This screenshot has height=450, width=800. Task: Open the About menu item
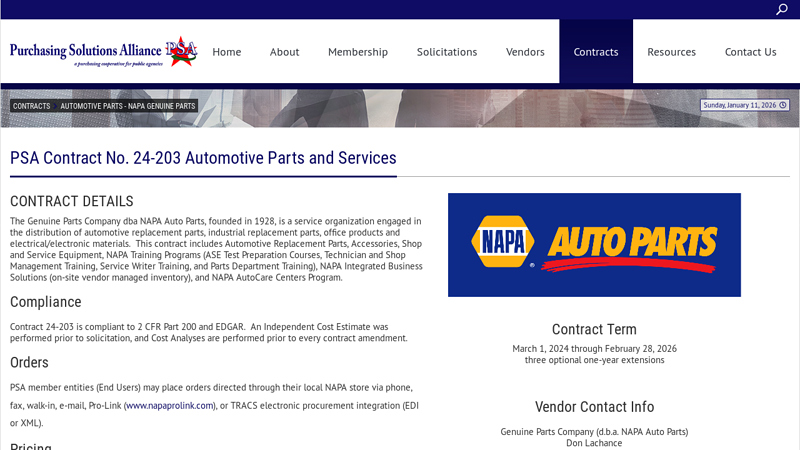point(284,52)
